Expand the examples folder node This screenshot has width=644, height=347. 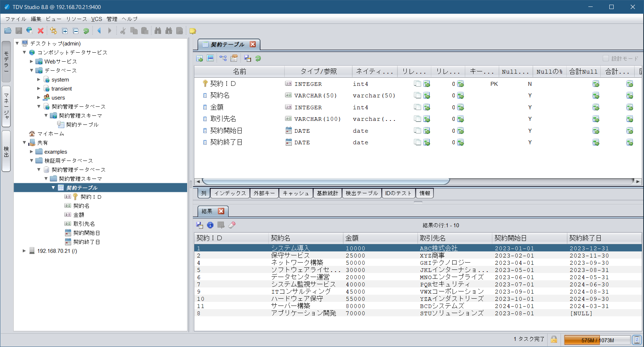point(31,151)
